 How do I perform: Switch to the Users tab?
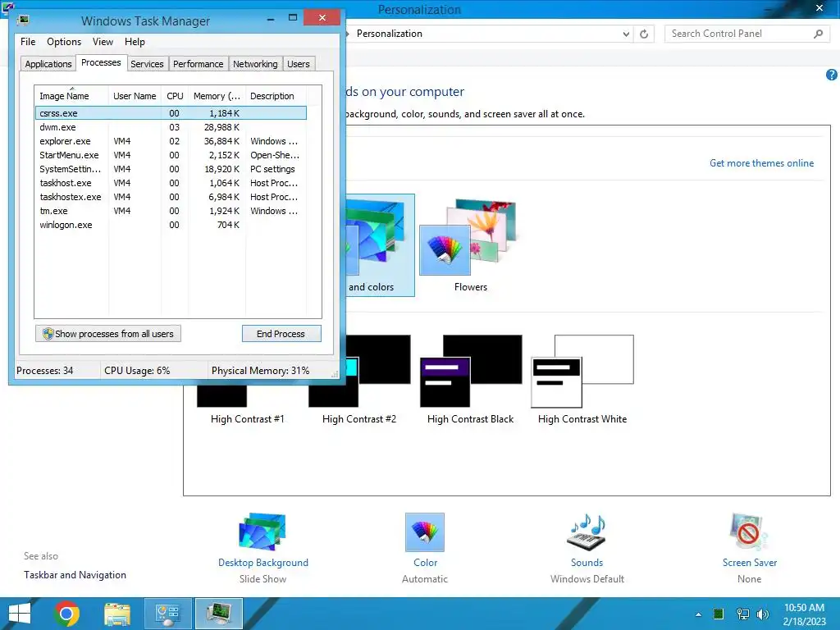(x=299, y=64)
